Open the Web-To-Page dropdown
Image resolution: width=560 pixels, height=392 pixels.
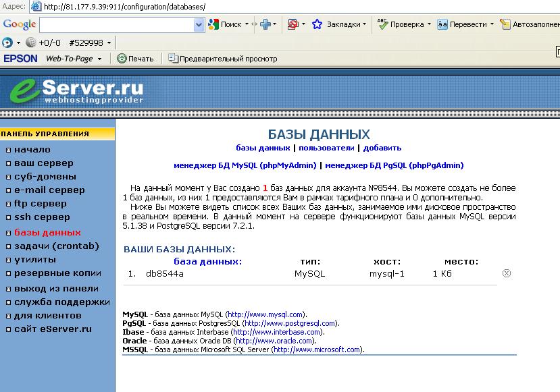[99, 59]
